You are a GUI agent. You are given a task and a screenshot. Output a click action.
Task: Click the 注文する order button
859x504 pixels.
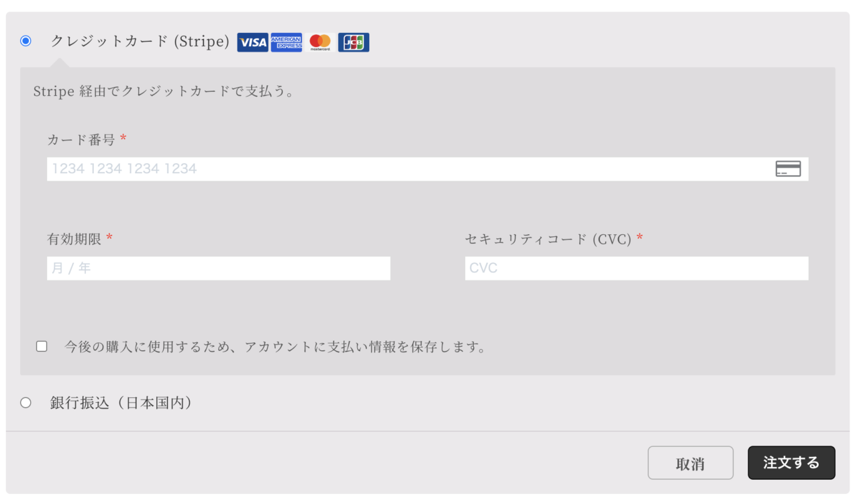point(791,462)
